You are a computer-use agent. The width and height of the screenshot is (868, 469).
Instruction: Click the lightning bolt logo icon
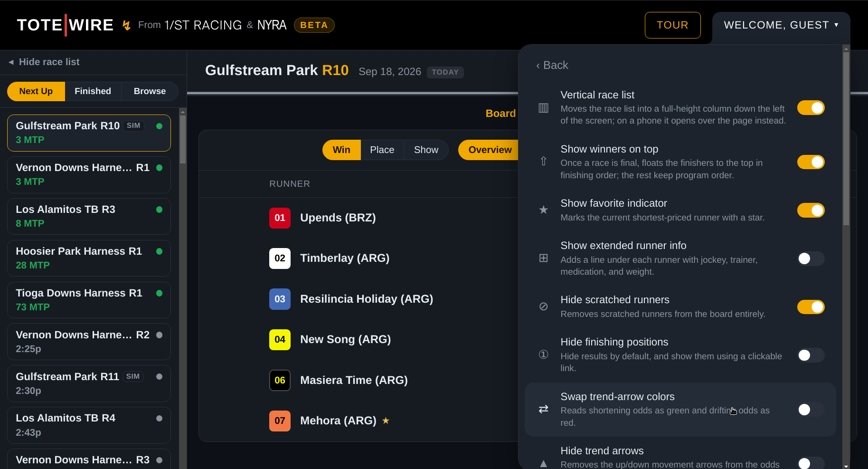tap(126, 25)
